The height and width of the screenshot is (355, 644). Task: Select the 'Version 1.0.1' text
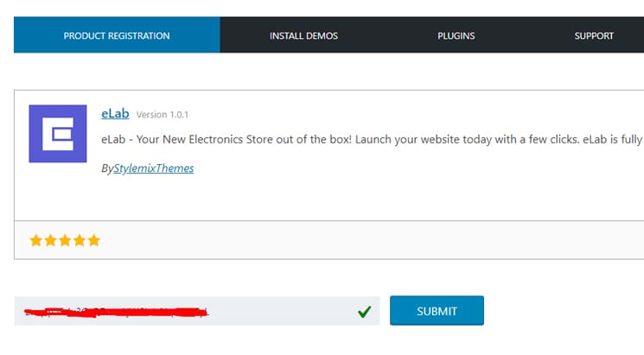[163, 115]
